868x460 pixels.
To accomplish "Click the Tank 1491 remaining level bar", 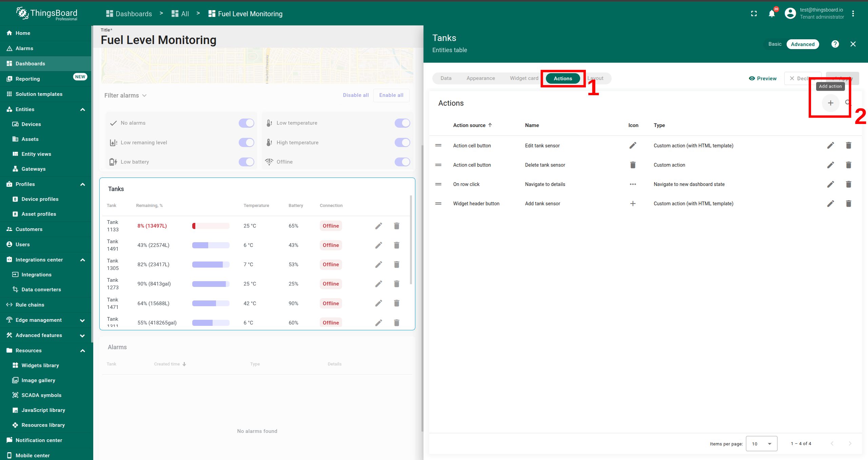I will [x=211, y=245].
